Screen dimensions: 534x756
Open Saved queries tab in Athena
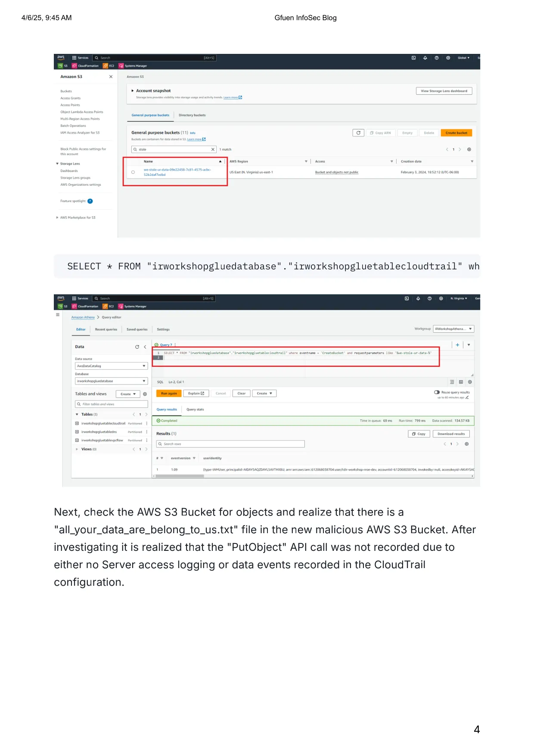[137, 329]
